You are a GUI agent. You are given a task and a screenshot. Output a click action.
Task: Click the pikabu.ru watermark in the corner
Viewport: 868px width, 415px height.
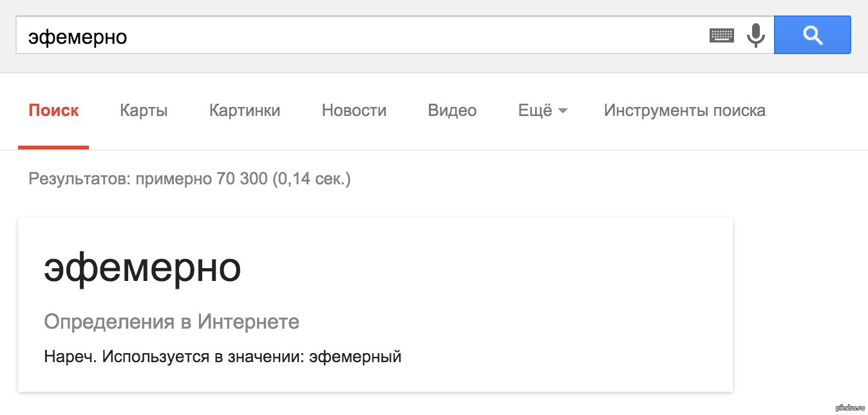(850, 409)
